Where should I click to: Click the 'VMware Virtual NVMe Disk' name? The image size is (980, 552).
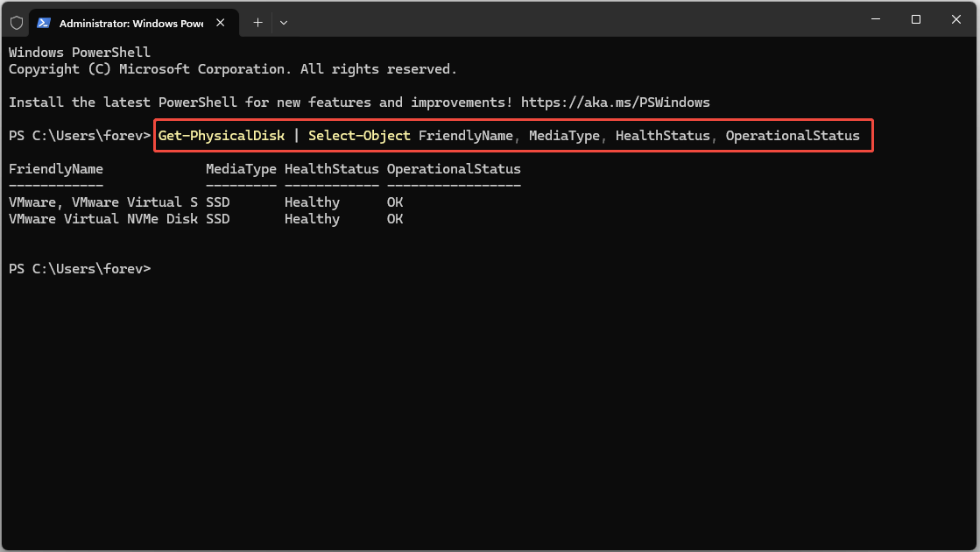(x=103, y=219)
